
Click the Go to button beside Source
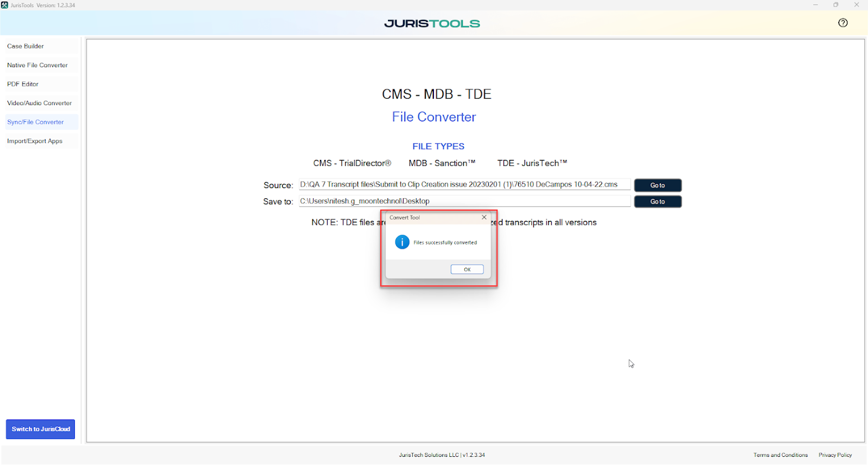[x=658, y=185]
